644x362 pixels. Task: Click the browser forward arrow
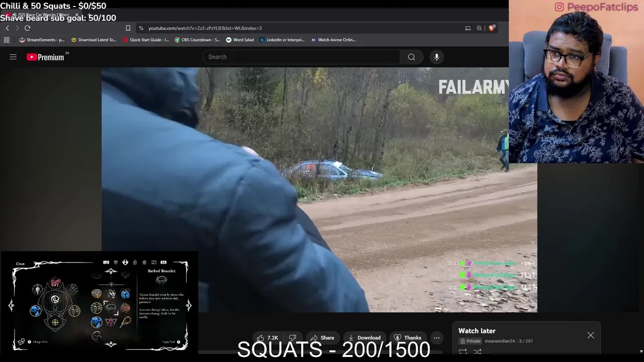[17, 28]
